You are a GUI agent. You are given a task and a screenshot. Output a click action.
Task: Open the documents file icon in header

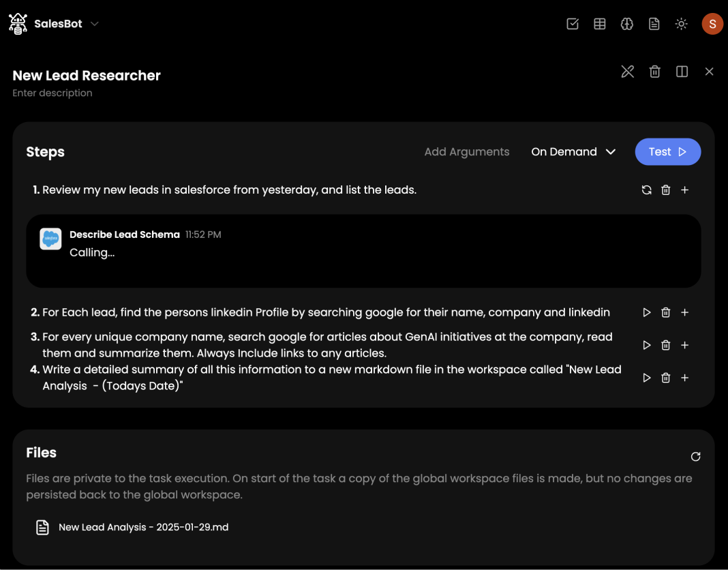pos(654,24)
